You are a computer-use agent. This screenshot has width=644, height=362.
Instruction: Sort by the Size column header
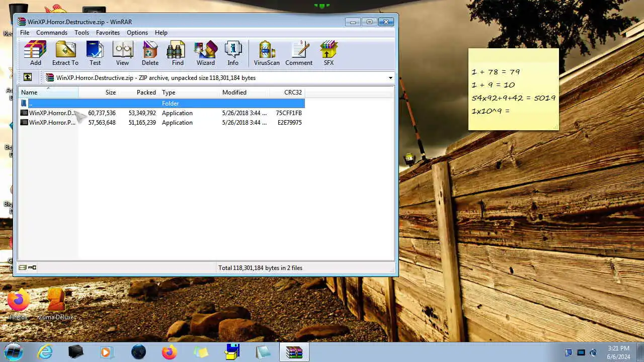[98, 93]
